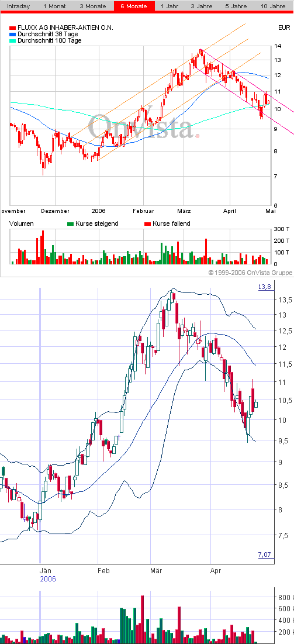Viewport: 294px width, 644px height.
Task: Click the cyan Durchschnitt 100 Tage swatch
Action: (x=12, y=41)
